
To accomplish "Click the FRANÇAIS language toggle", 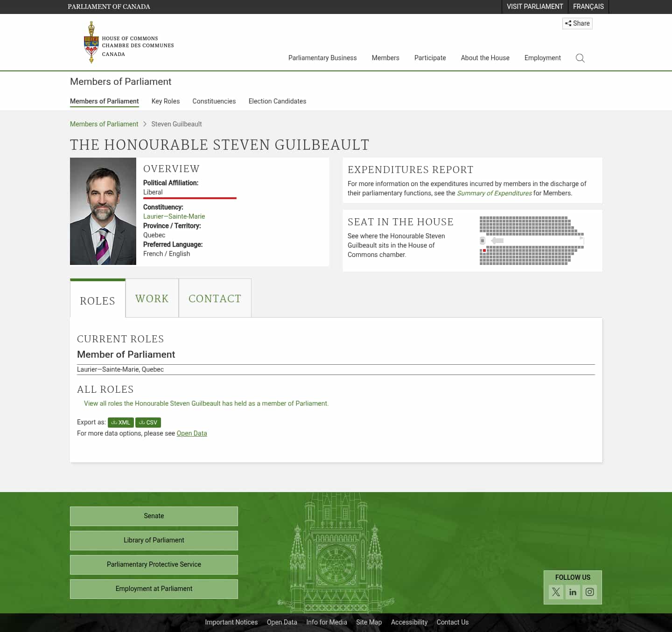I will (x=588, y=7).
